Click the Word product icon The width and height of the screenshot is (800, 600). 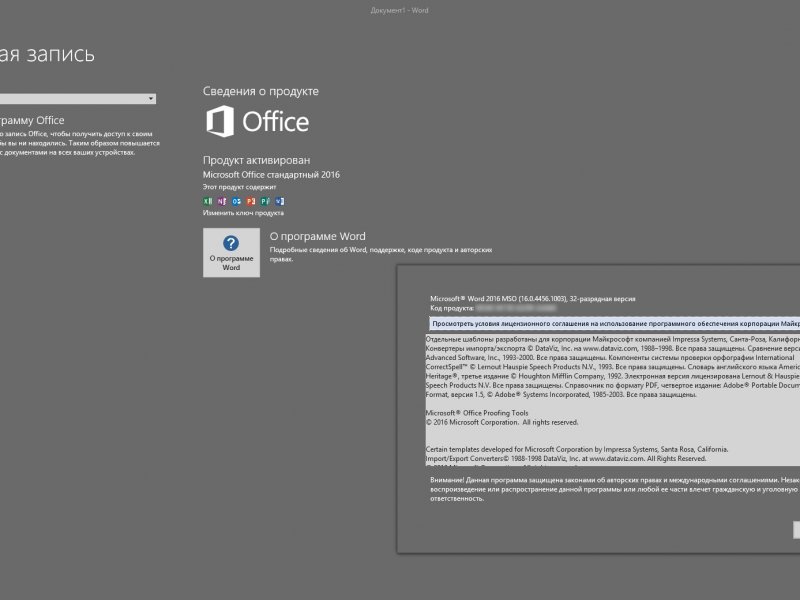(x=280, y=201)
